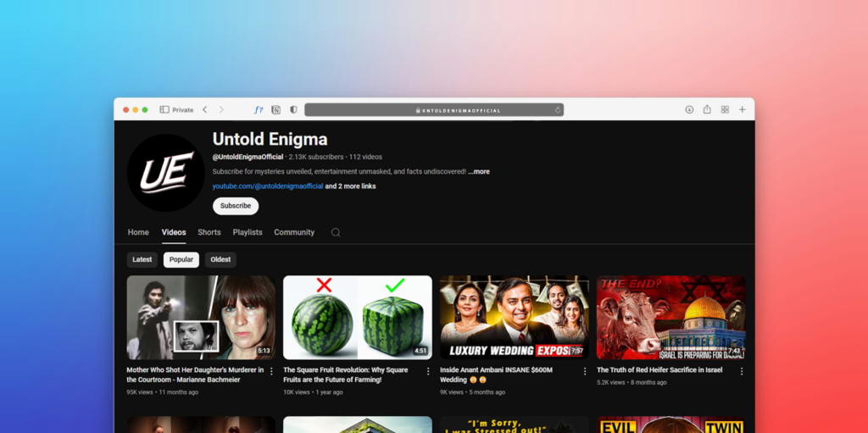The image size is (868, 433).
Task: Open the Shorts tab
Action: 209,232
